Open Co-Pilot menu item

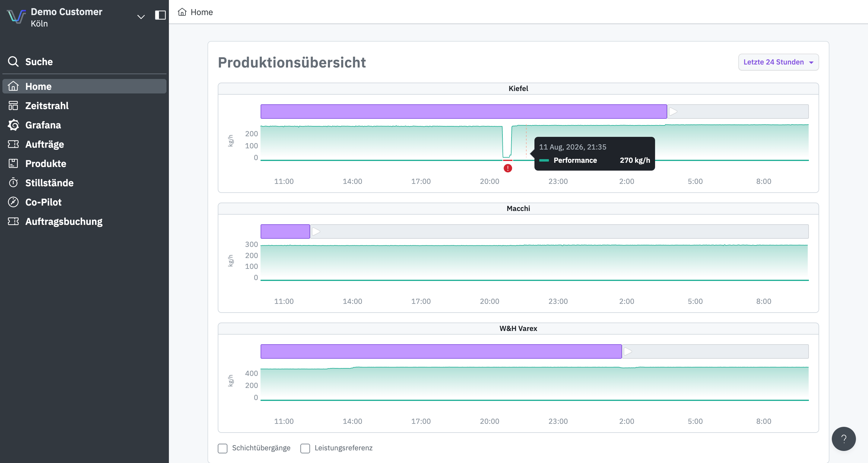coord(84,202)
